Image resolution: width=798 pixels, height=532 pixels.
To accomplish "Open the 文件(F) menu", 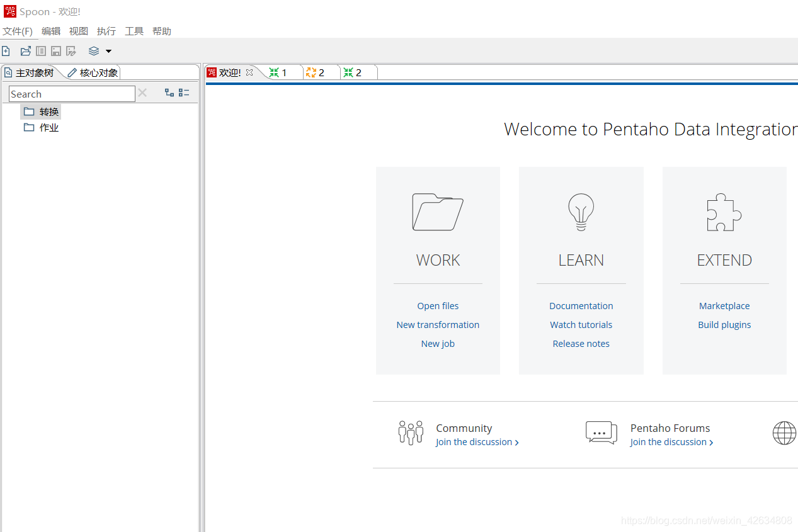I will [18, 31].
